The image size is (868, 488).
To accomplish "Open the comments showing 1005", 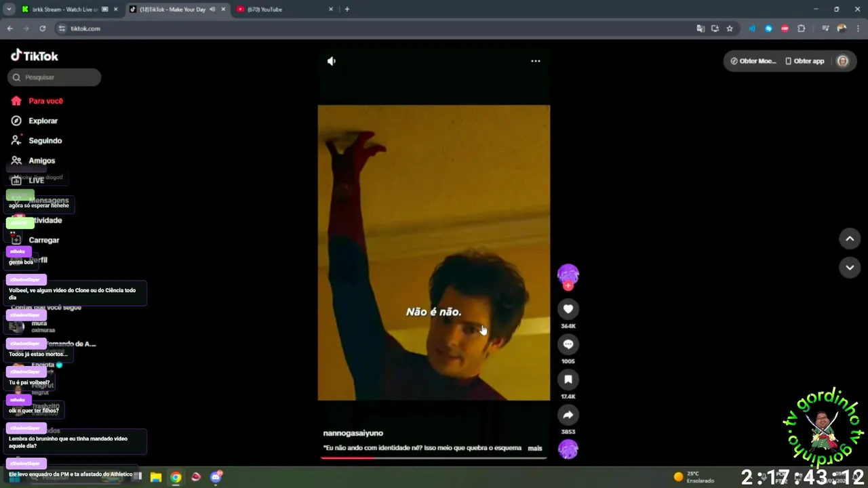I will 568,344.
